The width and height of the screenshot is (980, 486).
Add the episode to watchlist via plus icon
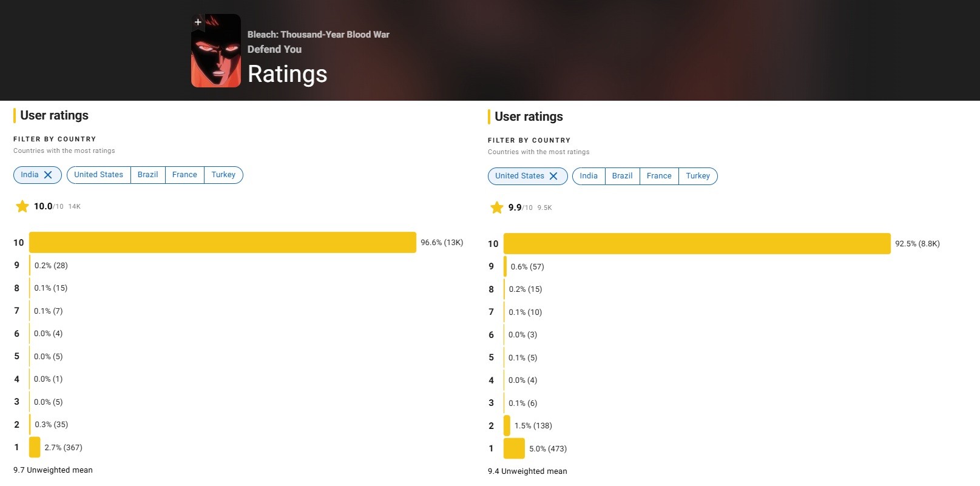coord(198,22)
